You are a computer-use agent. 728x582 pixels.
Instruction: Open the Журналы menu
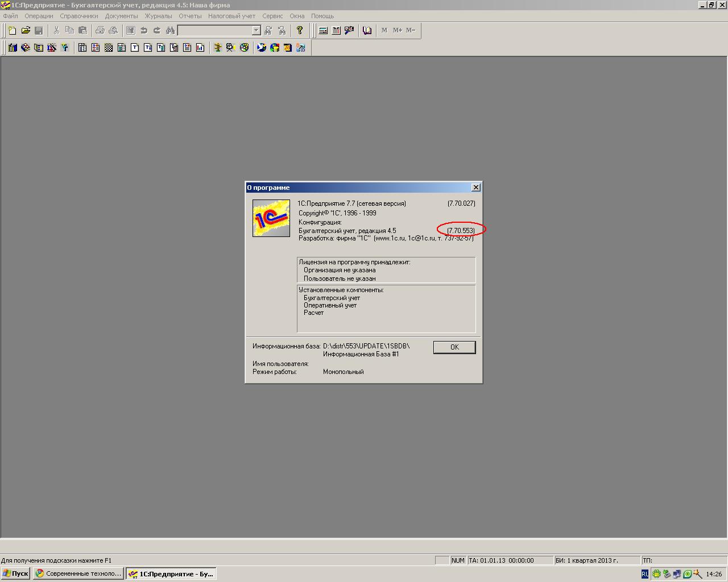coord(158,16)
